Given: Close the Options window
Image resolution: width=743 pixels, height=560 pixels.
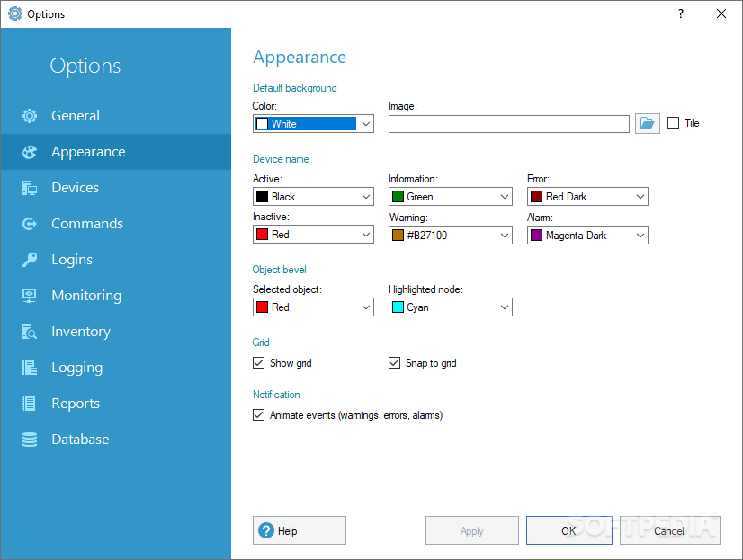Looking at the screenshot, I should (721, 13).
